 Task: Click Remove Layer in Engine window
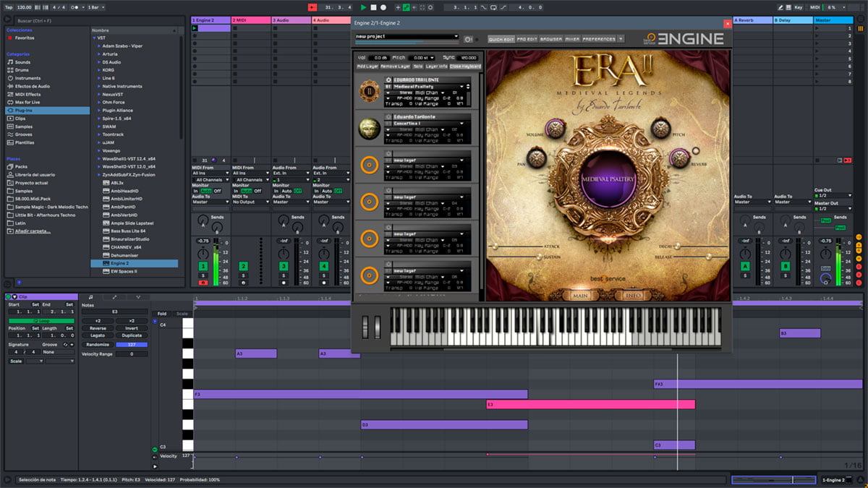395,67
